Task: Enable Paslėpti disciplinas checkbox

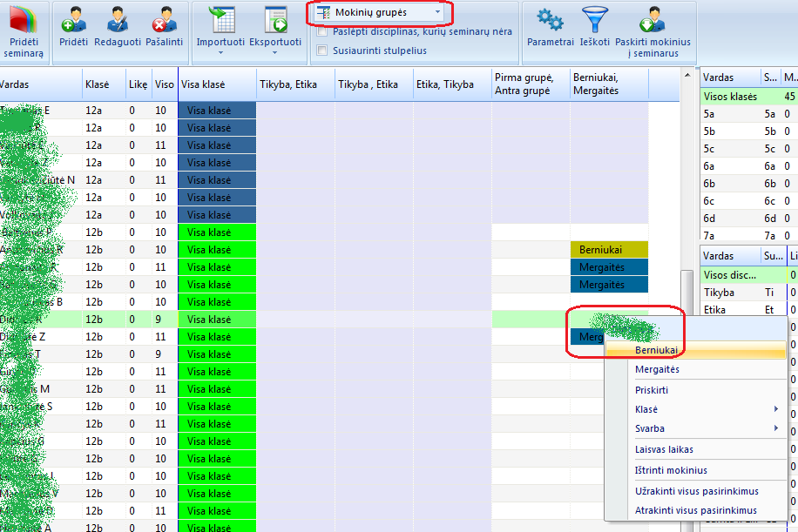Action: (x=323, y=31)
